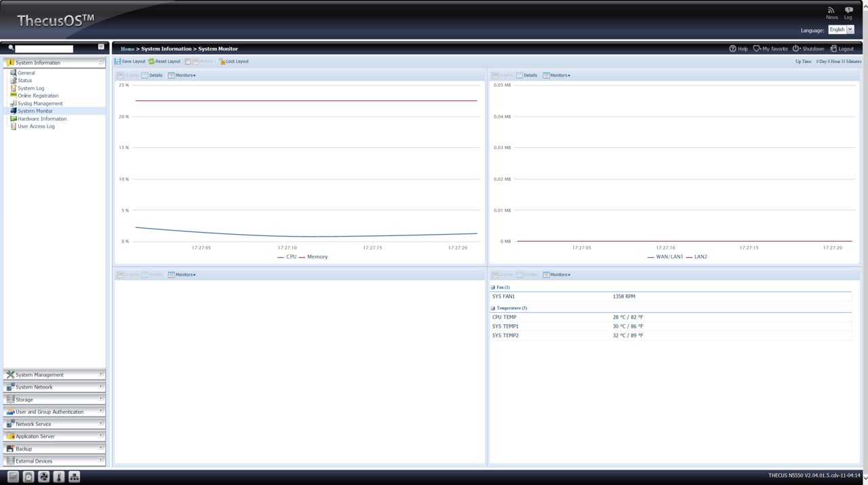
Task: Open Status under System Information
Action: tap(24, 80)
